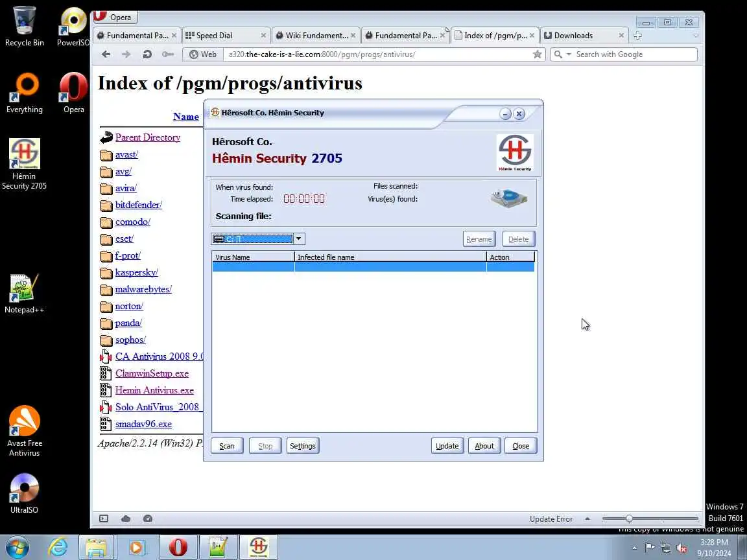Open the malwarebytes/ folder link
Screen dimensions: 747x560
143,289
